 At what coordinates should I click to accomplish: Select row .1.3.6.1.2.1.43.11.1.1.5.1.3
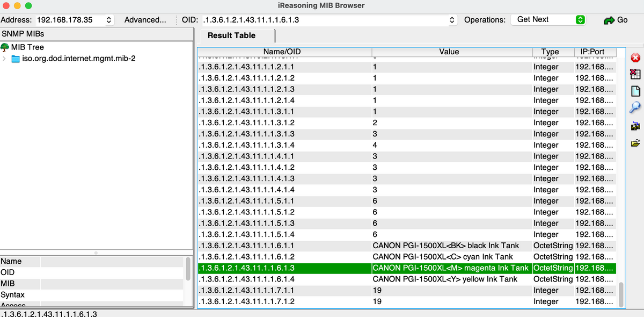(407, 224)
